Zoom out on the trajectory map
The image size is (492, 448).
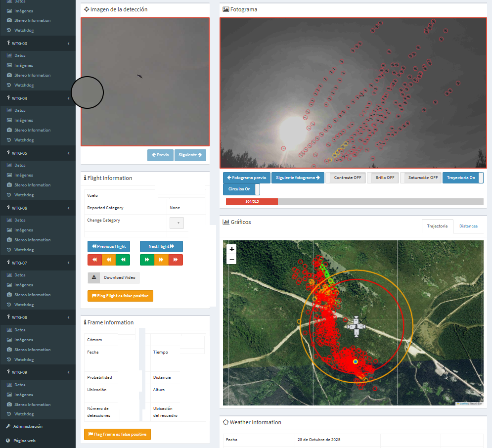point(232,259)
